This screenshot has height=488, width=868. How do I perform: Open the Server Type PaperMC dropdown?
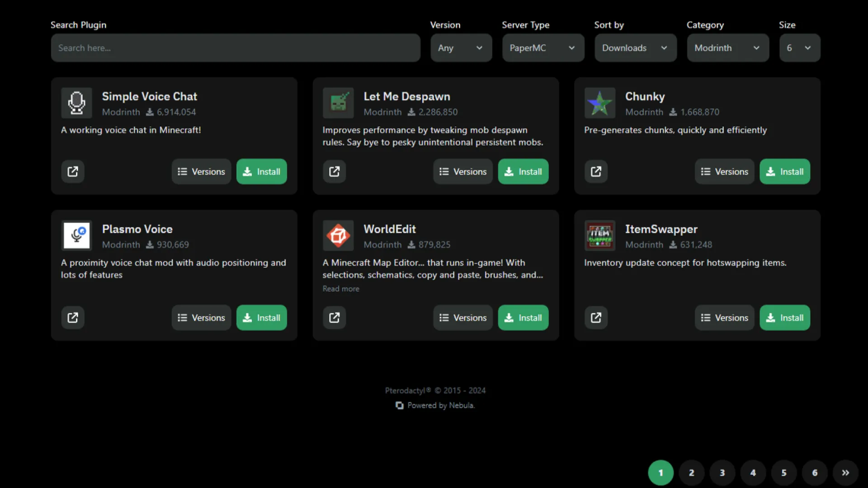pyautogui.click(x=542, y=48)
